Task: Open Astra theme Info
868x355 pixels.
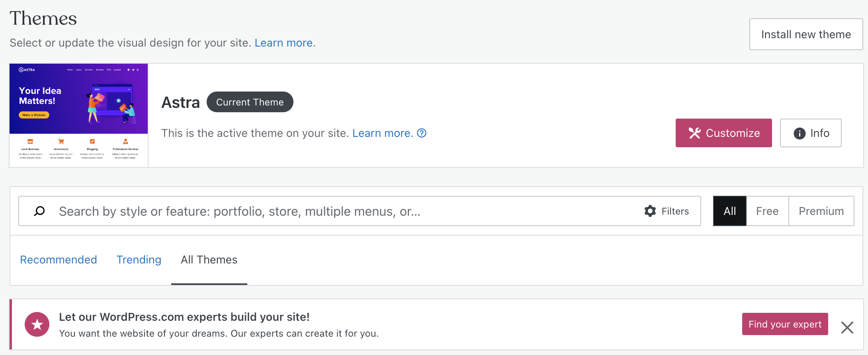Action: tap(811, 133)
